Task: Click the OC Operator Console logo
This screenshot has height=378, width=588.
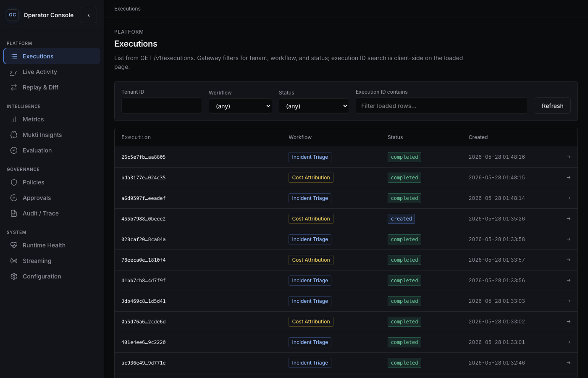Action: point(13,15)
